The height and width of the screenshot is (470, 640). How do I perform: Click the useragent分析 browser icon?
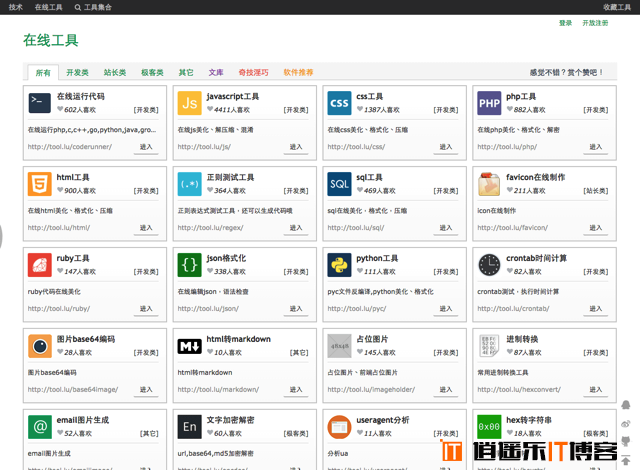pos(339,427)
